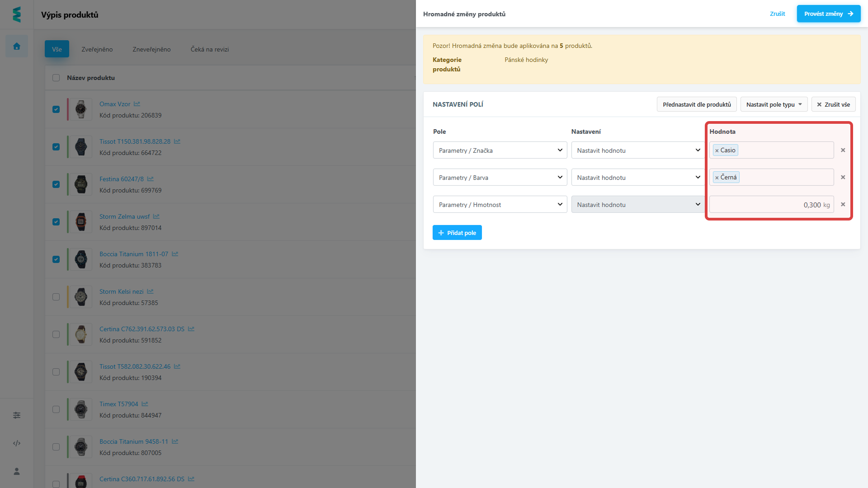868x488 pixels.
Task: Switch to the Zveřejněno tab
Action: click(97, 49)
